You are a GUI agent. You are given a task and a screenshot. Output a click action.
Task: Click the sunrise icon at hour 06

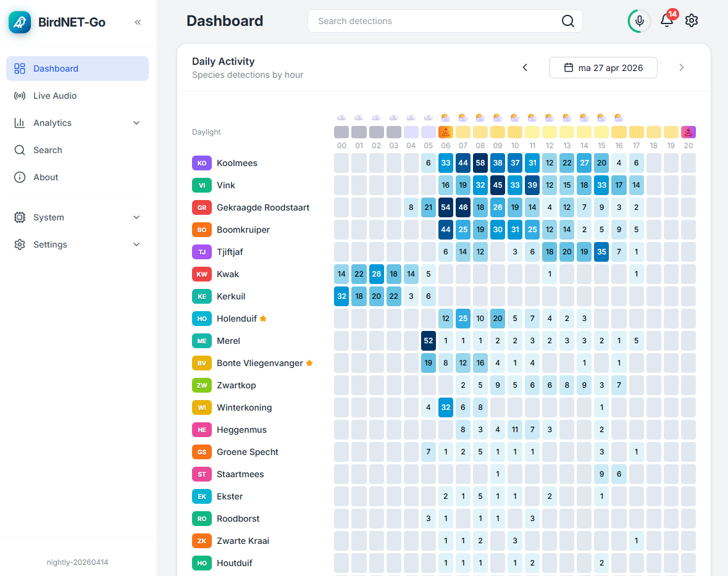pyautogui.click(x=445, y=132)
